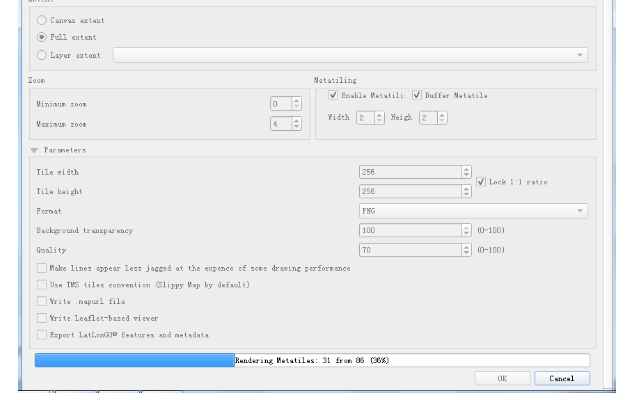627x400 pixels.
Task: Increase Metatiling Height with up arrow
Action: (442, 114)
